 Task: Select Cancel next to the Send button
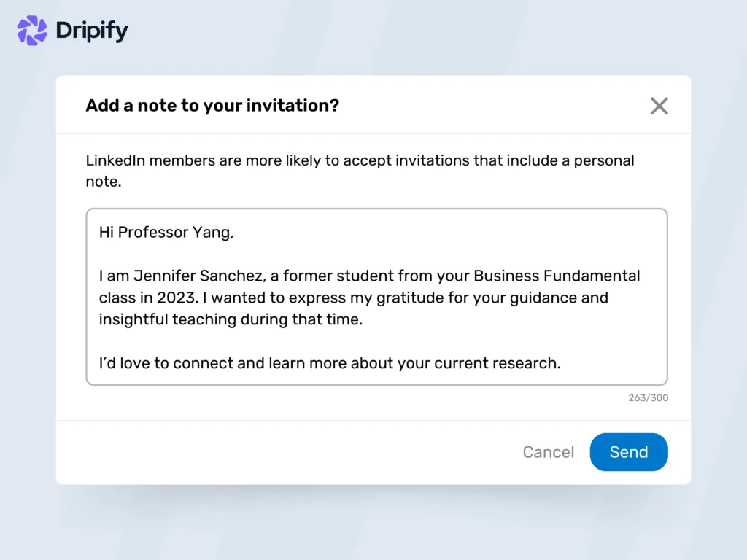548,452
